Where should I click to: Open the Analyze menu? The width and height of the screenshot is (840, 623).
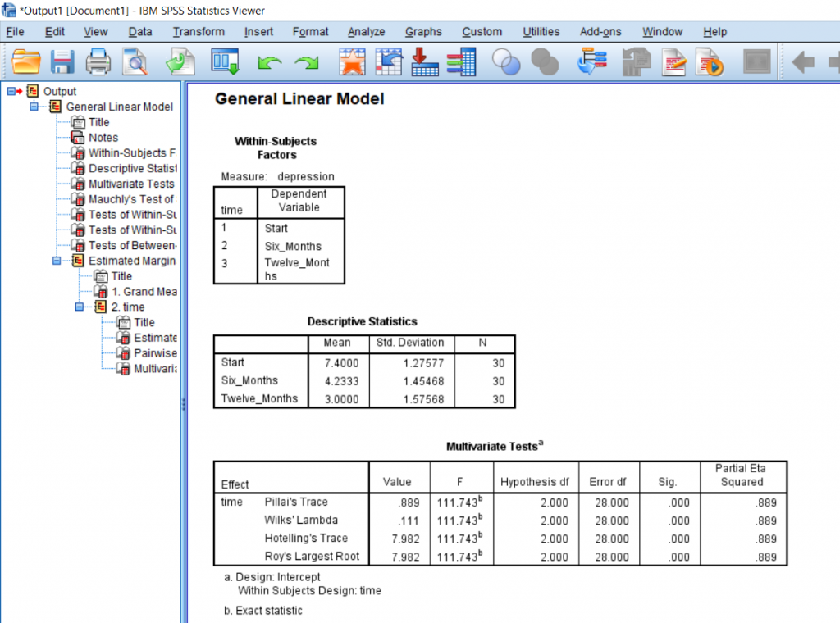(366, 32)
